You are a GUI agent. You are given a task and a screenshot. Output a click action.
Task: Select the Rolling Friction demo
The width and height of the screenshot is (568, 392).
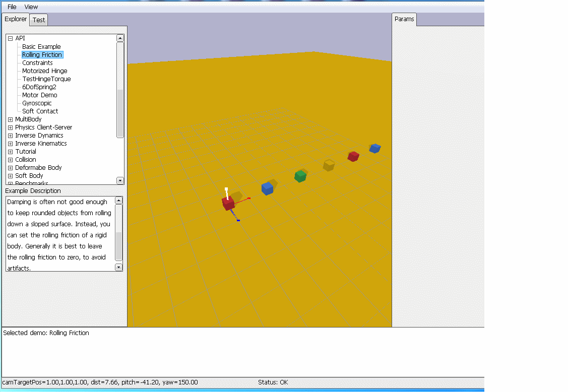(42, 55)
